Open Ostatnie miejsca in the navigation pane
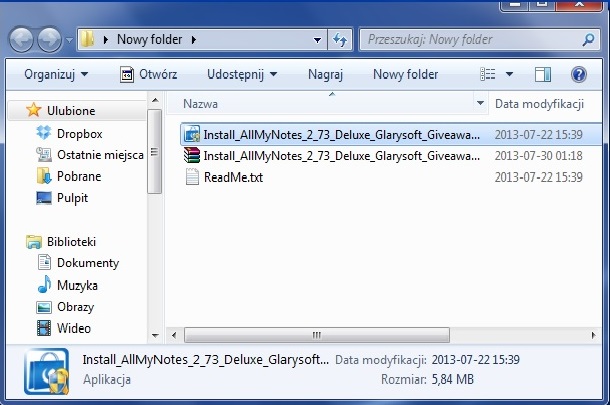The width and height of the screenshot is (610, 405). pos(100,155)
